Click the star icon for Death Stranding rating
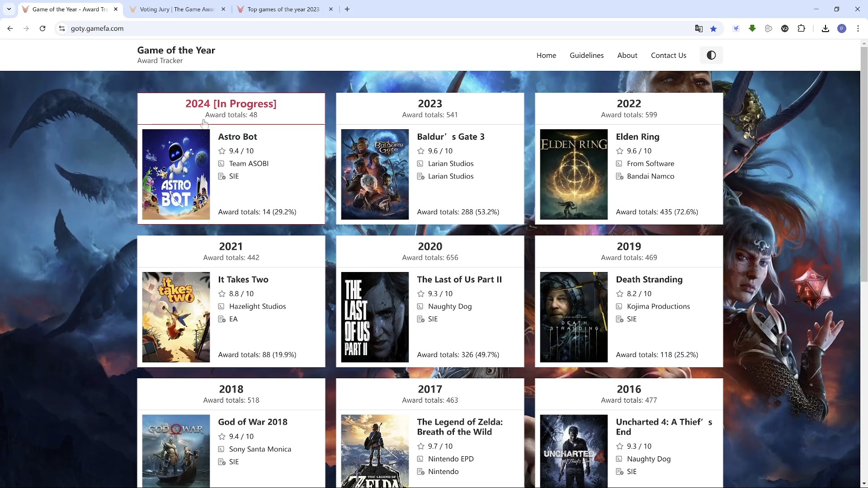This screenshot has height=488, width=868. click(x=619, y=294)
